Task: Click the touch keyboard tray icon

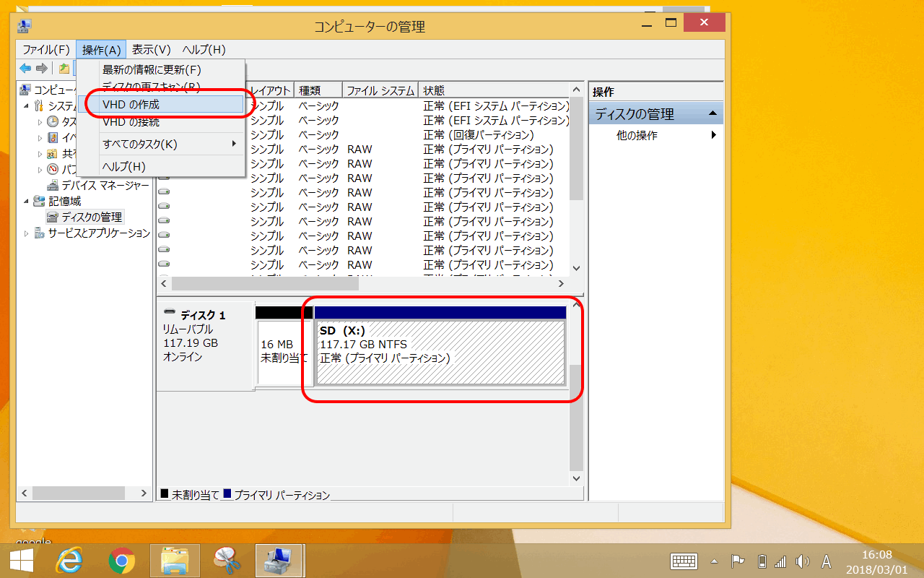Action: 683,561
